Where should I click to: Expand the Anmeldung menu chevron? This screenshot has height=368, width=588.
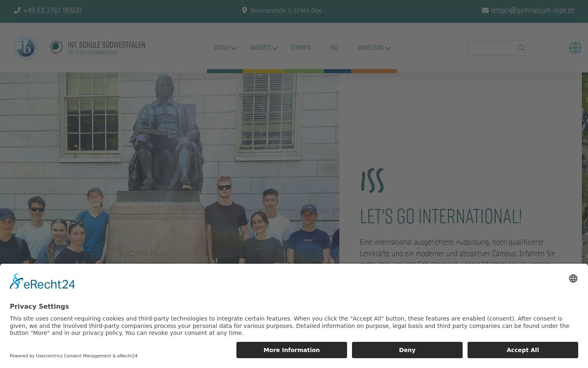pyautogui.click(x=388, y=48)
